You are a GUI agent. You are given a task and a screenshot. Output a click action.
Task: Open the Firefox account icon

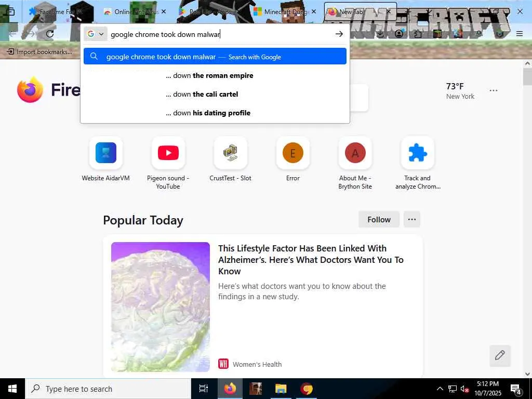(399, 34)
